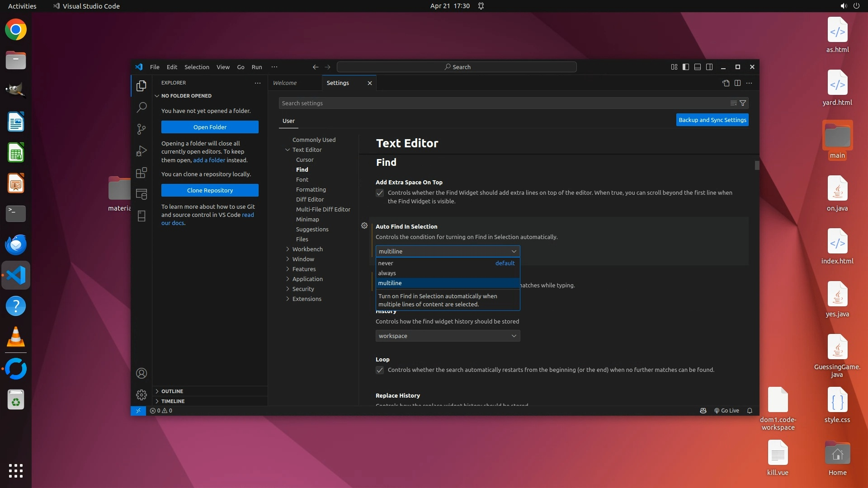This screenshot has width=868, height=488.
Task: Click the Manage gear icon in activity bar
Action: click(x=142, y=395)
